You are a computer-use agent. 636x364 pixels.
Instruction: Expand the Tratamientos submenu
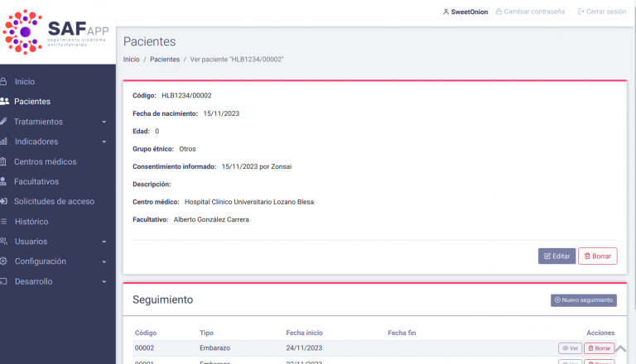tap(104, 122)
